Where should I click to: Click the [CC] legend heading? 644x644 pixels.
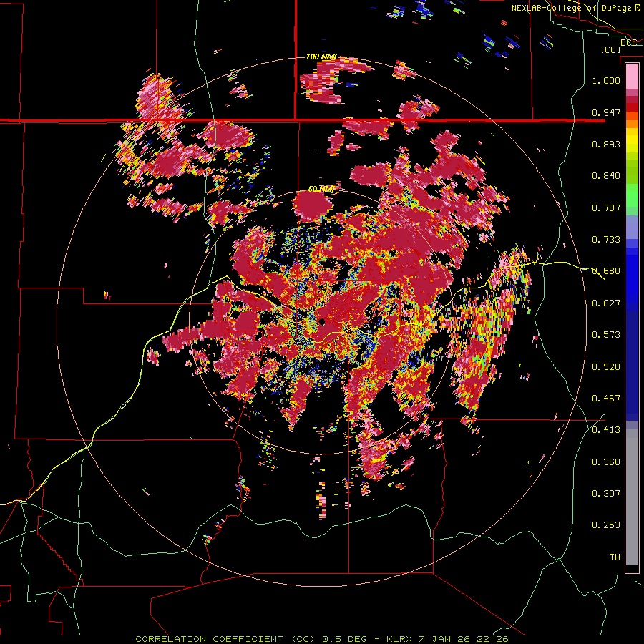tap(611, 49)
